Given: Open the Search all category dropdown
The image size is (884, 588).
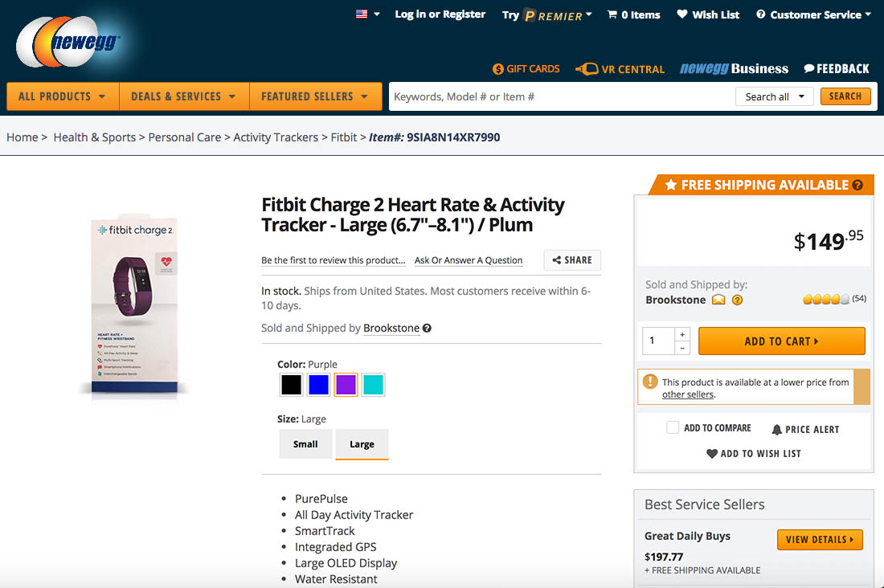Looking at the screenshot, I should 774,96.
